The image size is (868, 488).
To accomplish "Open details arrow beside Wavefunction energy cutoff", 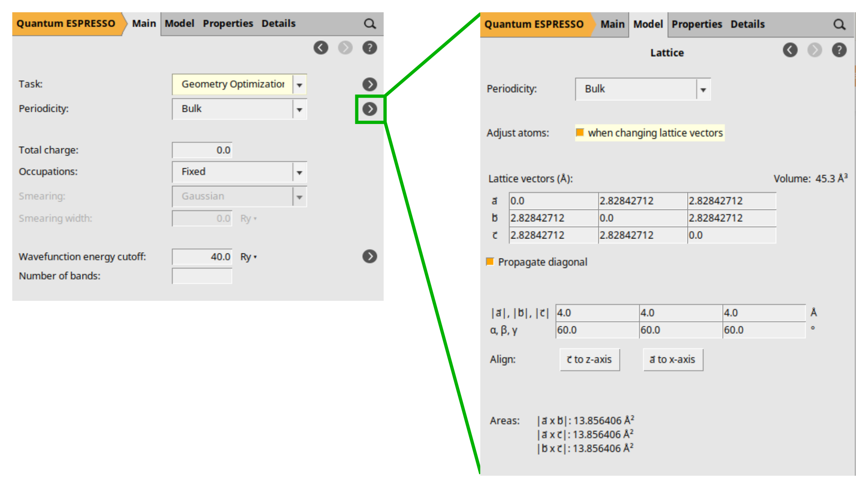I will click(369, 257).
